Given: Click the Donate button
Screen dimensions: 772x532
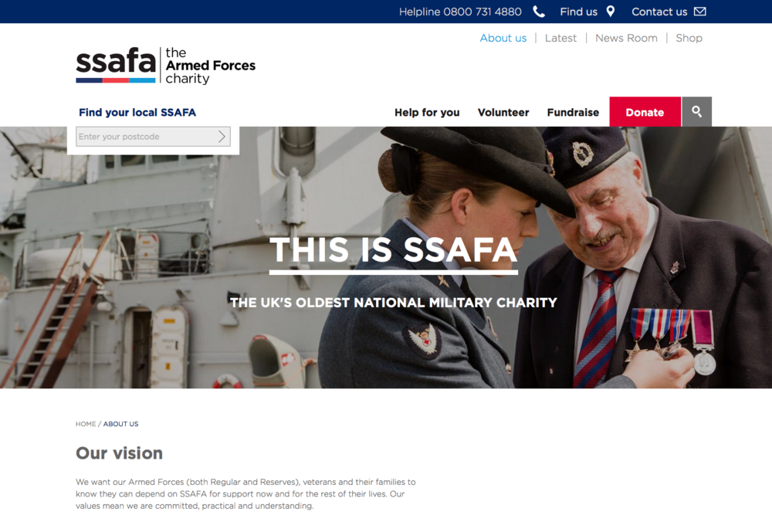Looking at the screenshot, I should tap(645, 112).
